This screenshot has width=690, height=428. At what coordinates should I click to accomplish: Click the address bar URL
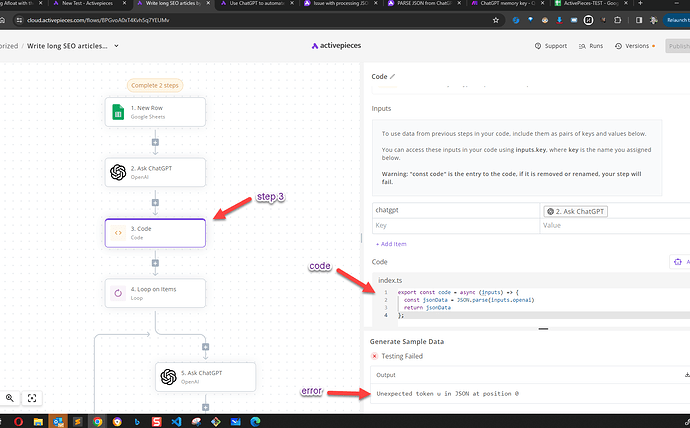98,20
